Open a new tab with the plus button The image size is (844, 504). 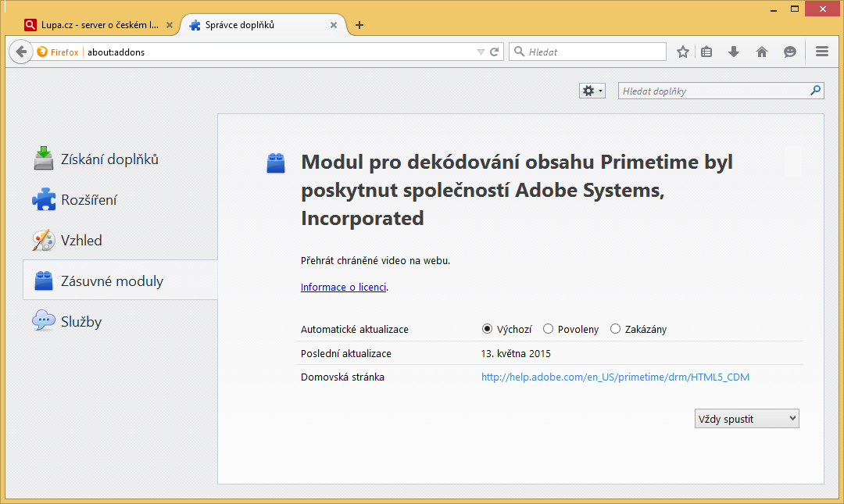[359, 25]
